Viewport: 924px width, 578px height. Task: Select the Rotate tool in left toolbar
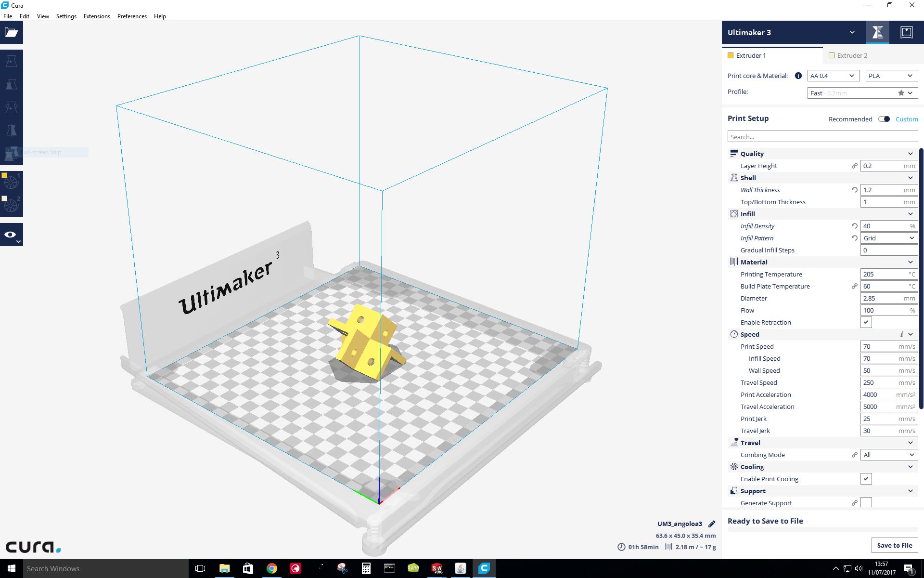point(12,107)
